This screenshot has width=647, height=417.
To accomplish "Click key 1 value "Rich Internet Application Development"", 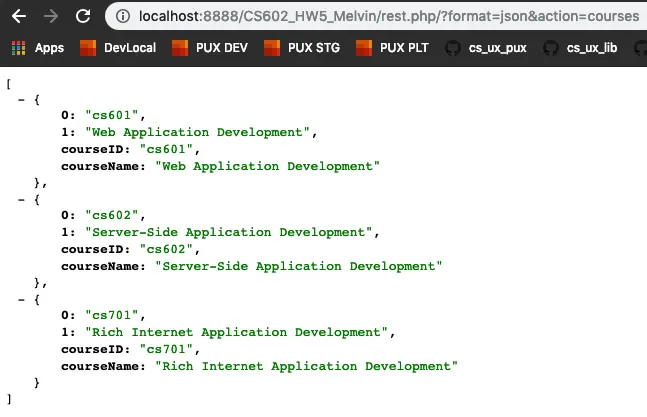I will click(236, 332).
